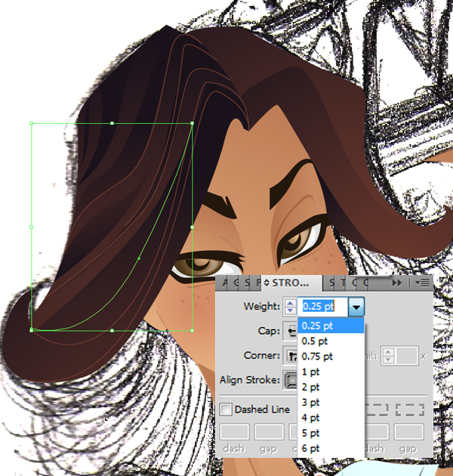Choose 0.75 pt stroke weight
The image size is (453, 476).
pos(331,357)
